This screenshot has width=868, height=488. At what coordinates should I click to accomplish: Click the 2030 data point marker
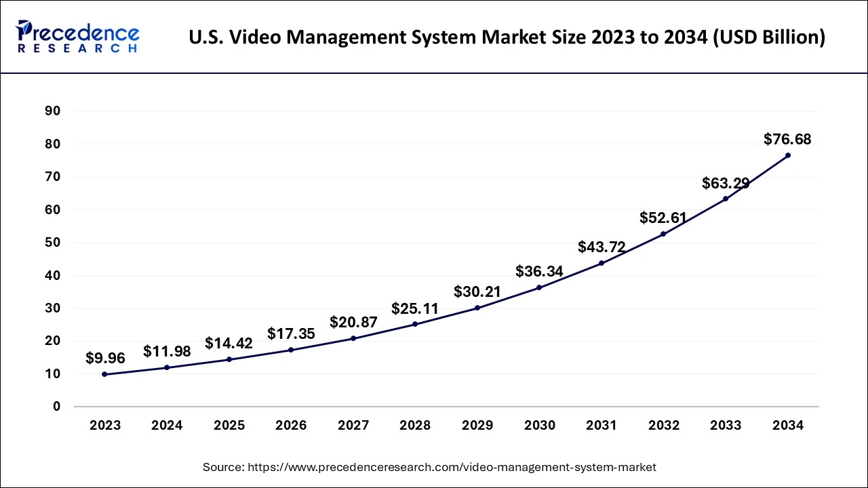[539, 287]
